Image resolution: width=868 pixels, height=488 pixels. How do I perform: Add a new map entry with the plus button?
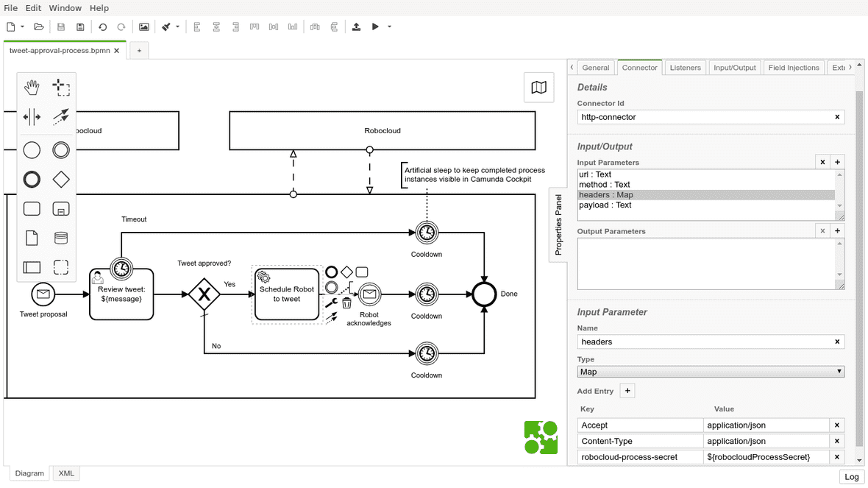pyautogui.click(x=627, y=391)
